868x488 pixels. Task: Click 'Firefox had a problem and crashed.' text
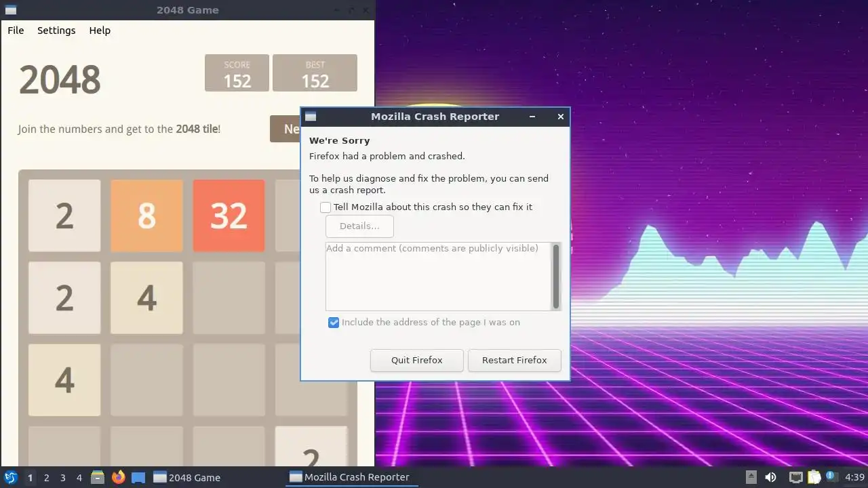(x=387, y=157)
